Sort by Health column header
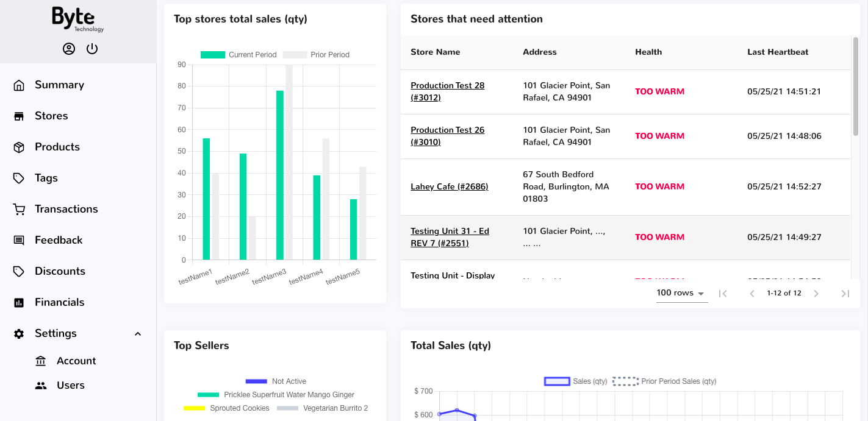Screen dimensions: 868x421 click(648, 52)
